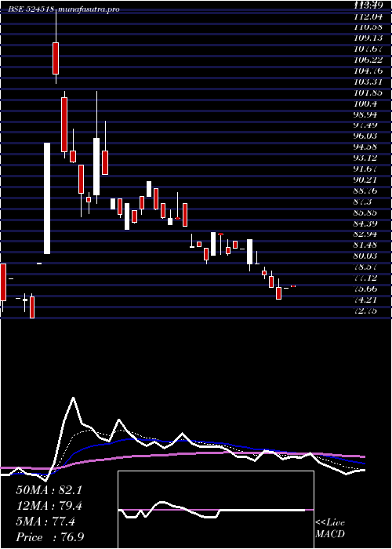The width and height of the screenshot is (392, 549).
Task: Click the <<Live MACD label
Action: click(330, 529)
